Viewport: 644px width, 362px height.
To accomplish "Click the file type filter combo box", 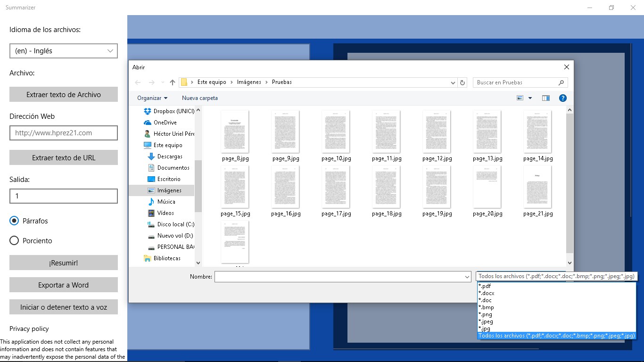I will click(x=557, y=277).
